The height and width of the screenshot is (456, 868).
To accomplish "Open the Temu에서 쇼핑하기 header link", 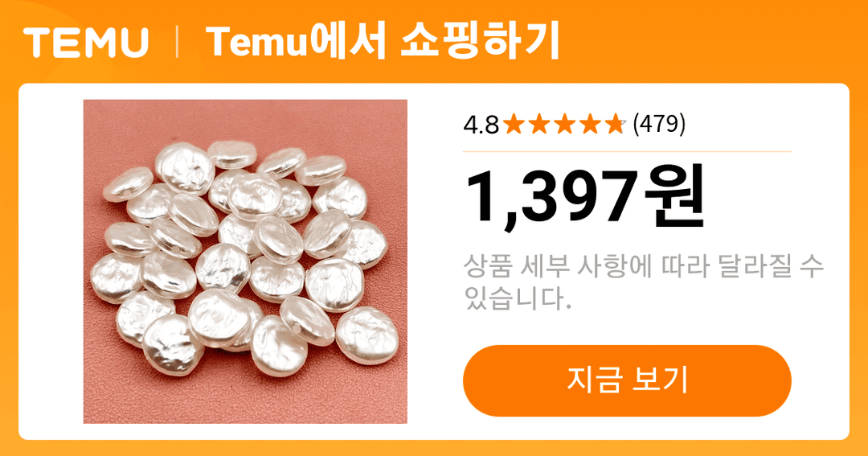I will click(x=383, y=42).
